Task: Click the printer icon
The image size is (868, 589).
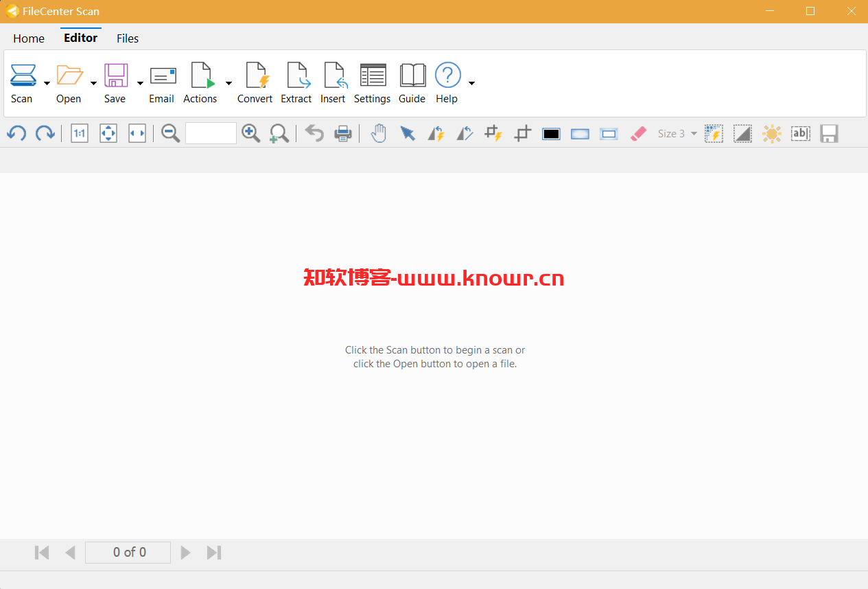Action: click(343, 133)
